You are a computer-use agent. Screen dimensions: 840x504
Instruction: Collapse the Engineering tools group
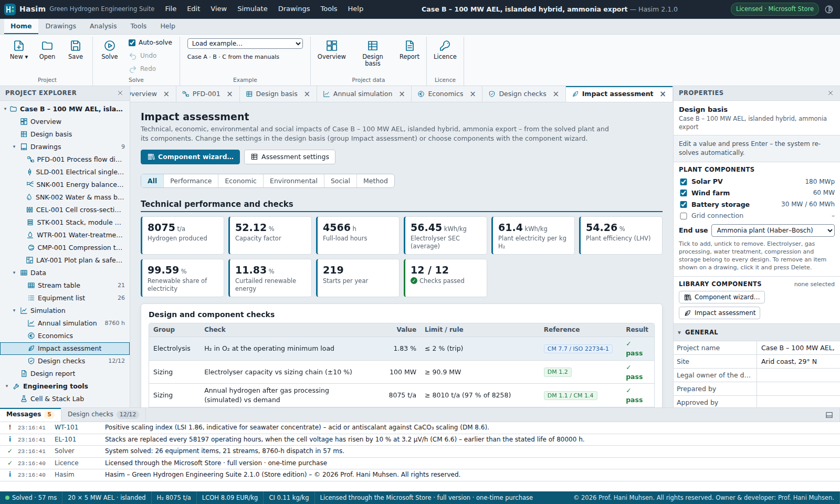[x=7, y=386]
